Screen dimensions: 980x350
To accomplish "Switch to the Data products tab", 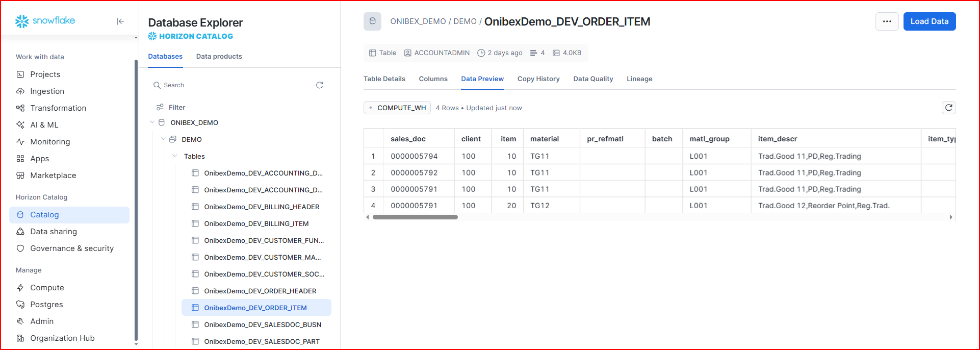I will [x=219, y=57].
